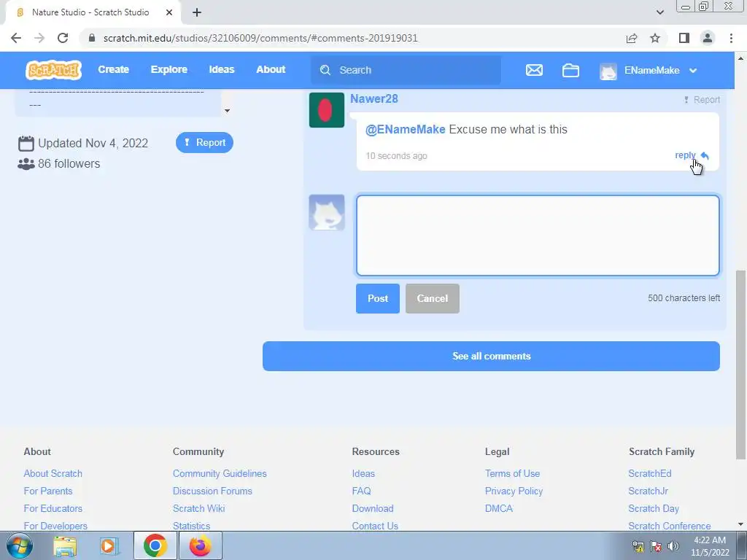Expand the ENameMake account dropdown
Image resolution: width=747 pixels, height=560 pixels.
[x=693, y=71]
